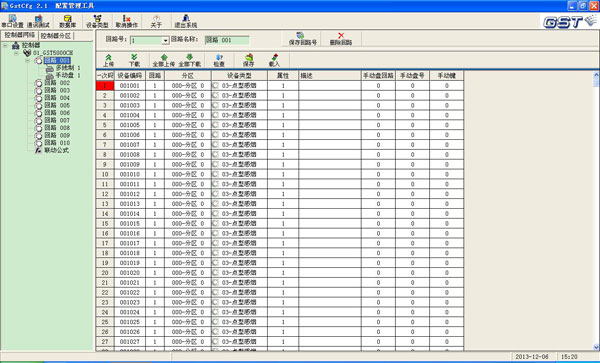The image size is (600, 363).
Task: Click the 载入 load icon
Action: click(x=274, y=60)
